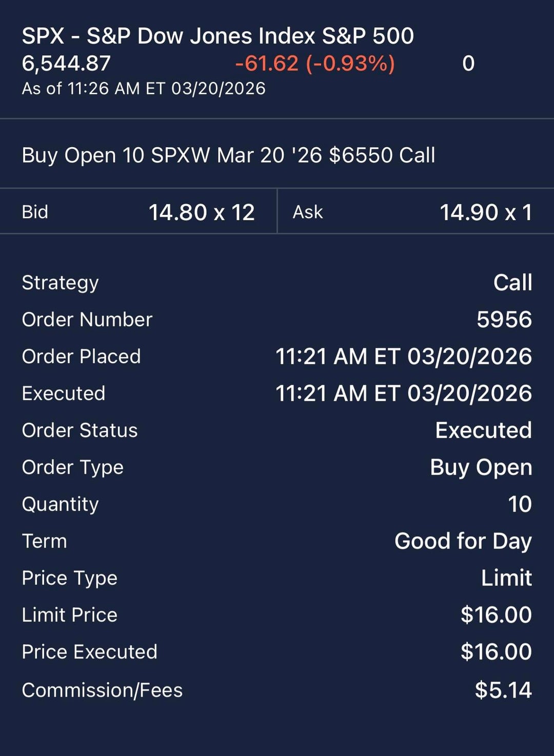This screenshot has height=756, width=554.
Task: Tap the Commission/Fees label
Action: click(102, 690)
